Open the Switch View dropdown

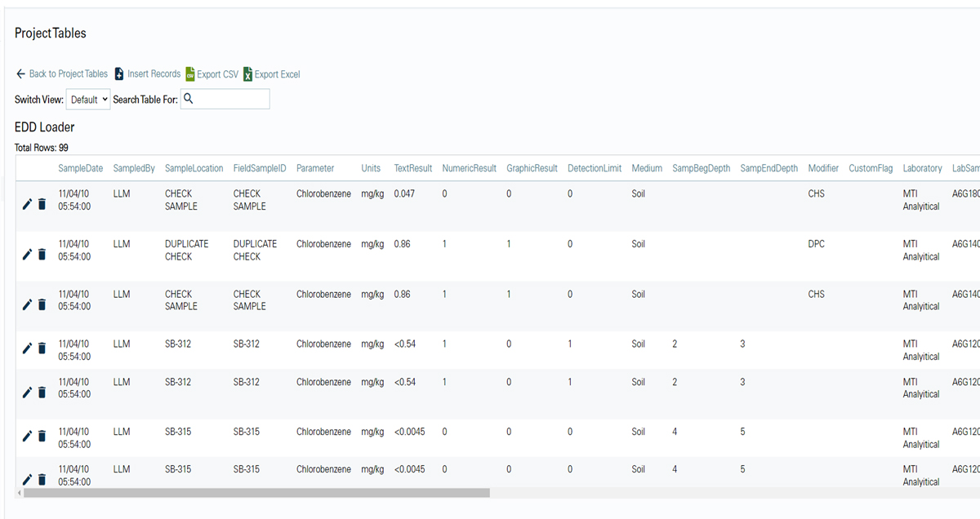[87, 99]
